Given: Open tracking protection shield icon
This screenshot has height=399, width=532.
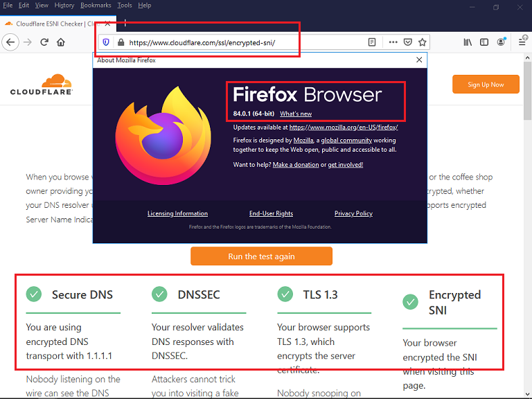Looking at the screenshot, I should click(106, 42).
